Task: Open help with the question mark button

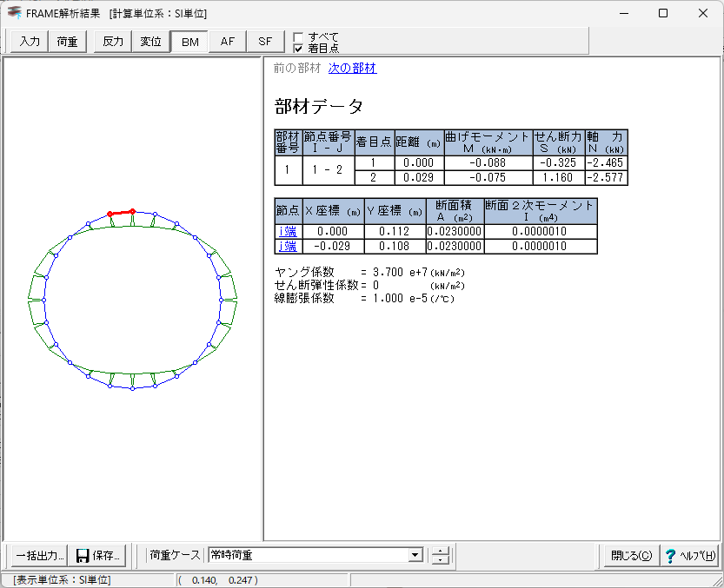Action: coord(690,556)
